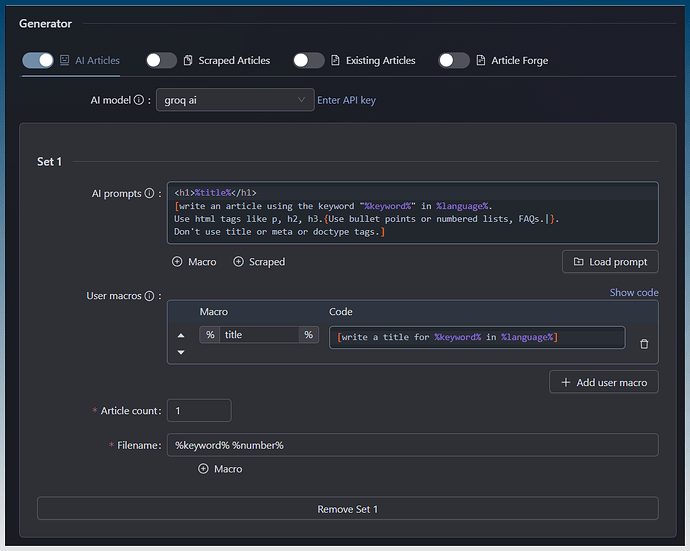Click Show code link
The height and width of the screenshot is (551, 690).
(634, 292)
